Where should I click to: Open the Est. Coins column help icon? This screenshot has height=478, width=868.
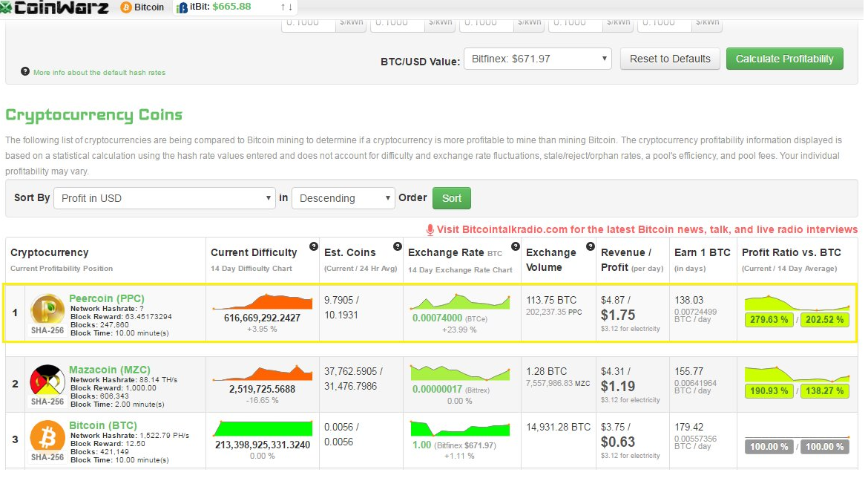(397, 246)
